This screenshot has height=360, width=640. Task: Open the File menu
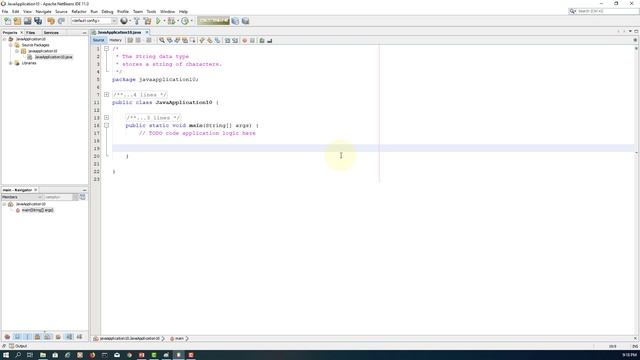point(5,11)
